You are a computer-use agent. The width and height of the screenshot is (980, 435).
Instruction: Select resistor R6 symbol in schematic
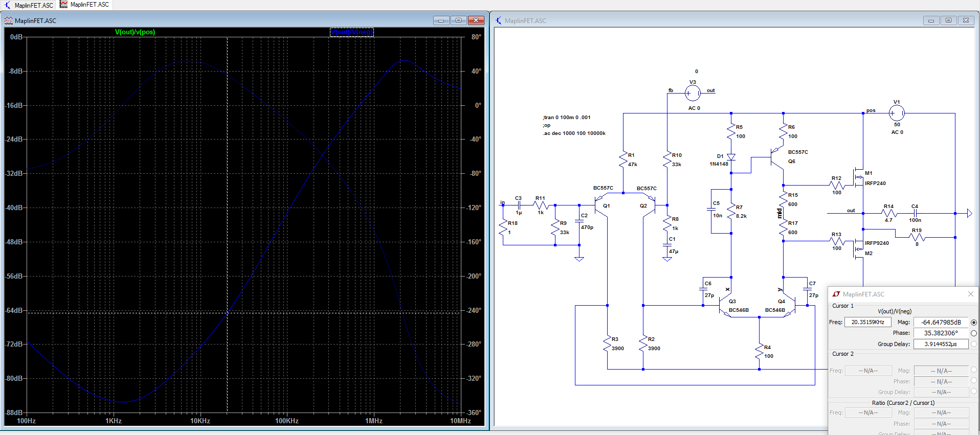pos(783,131)
